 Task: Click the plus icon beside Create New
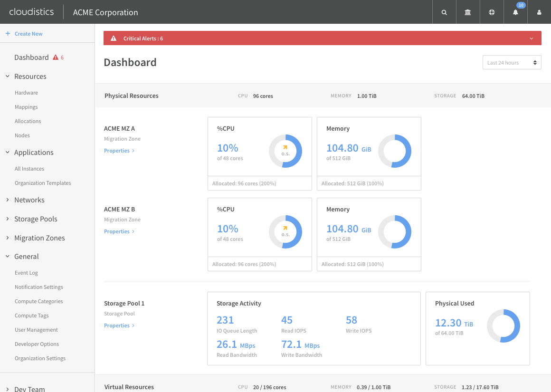pyautogui.click(x=8, y=33)
